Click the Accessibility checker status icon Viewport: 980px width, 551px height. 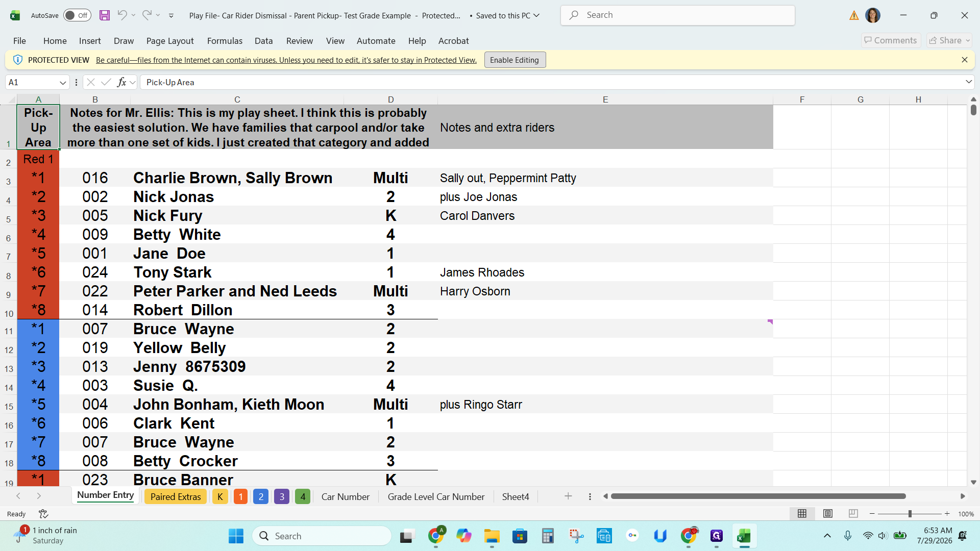pyautogui.click(x=43, y=514)
